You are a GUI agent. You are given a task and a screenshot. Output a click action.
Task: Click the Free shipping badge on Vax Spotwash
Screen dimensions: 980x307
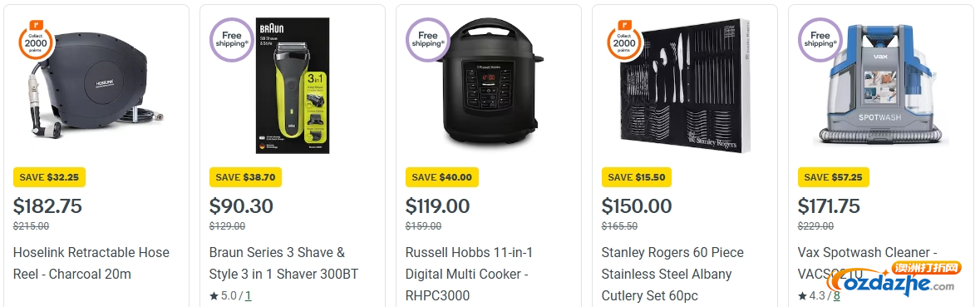pos(820,40)
